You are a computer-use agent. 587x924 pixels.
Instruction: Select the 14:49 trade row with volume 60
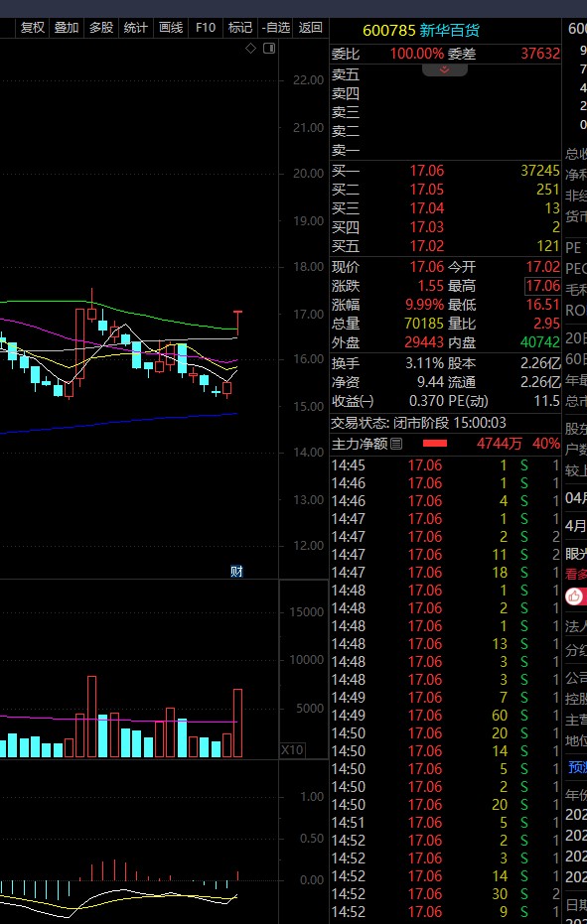[x=445, y=716]
